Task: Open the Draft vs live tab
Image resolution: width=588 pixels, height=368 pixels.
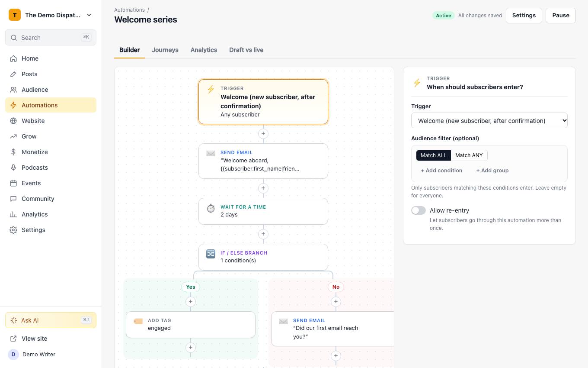Action: [246, 50]
